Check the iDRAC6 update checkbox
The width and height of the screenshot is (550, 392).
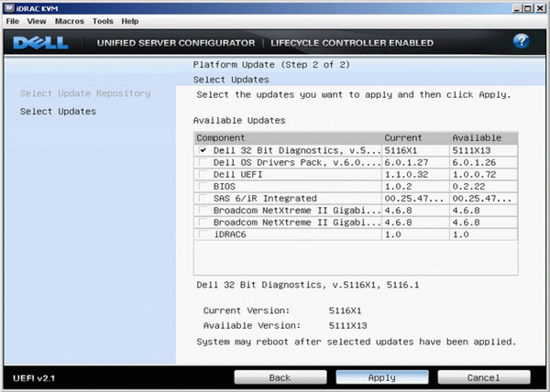[x=203, y=234]
